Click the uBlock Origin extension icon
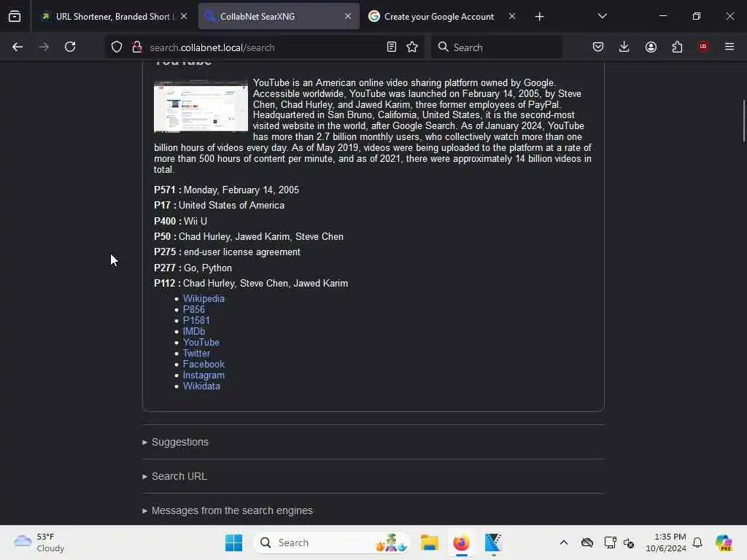Viewport: 747px width, 560px height. click(x=703, y=47)
